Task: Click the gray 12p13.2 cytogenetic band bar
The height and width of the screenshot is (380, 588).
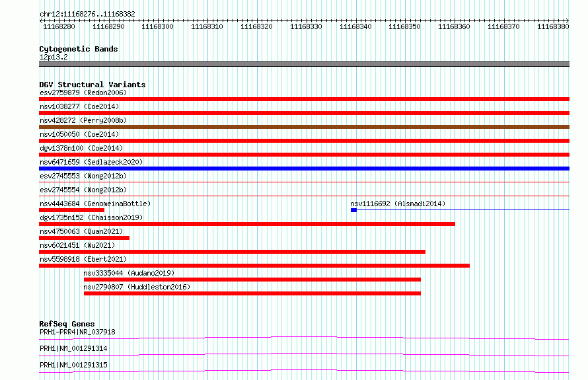Action: (304, 64)
